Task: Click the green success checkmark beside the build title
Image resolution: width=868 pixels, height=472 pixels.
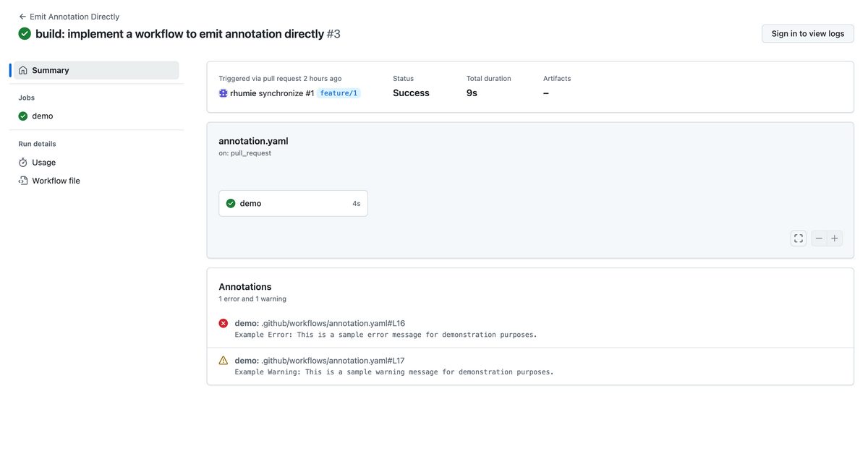Action: pyautogui.click(x=25, y=34)
